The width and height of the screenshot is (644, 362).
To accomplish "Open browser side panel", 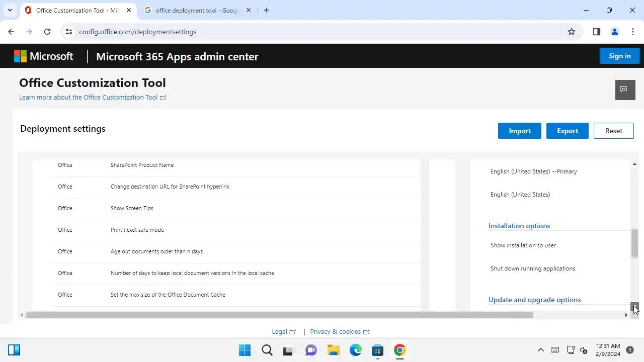I will (x=596, y=32).
